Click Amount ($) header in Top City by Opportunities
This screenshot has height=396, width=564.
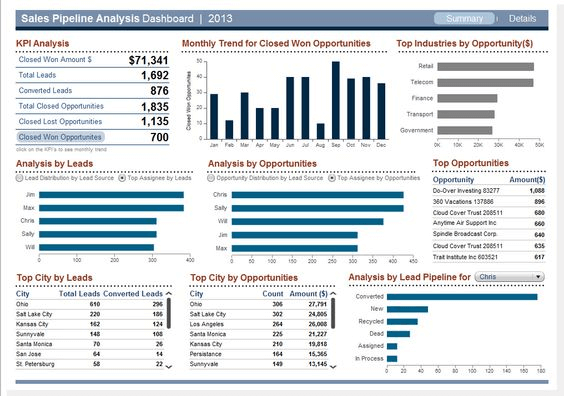[308, 294]
